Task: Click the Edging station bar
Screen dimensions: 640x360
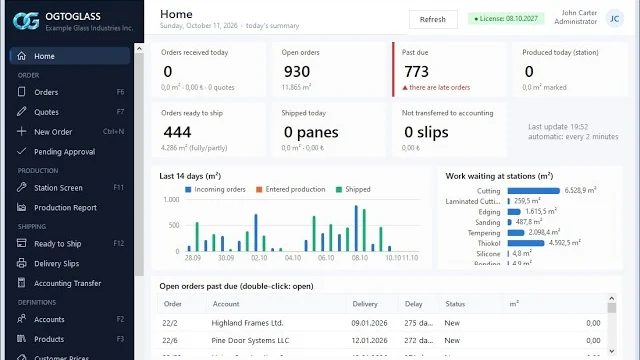Action: (514, 211)
